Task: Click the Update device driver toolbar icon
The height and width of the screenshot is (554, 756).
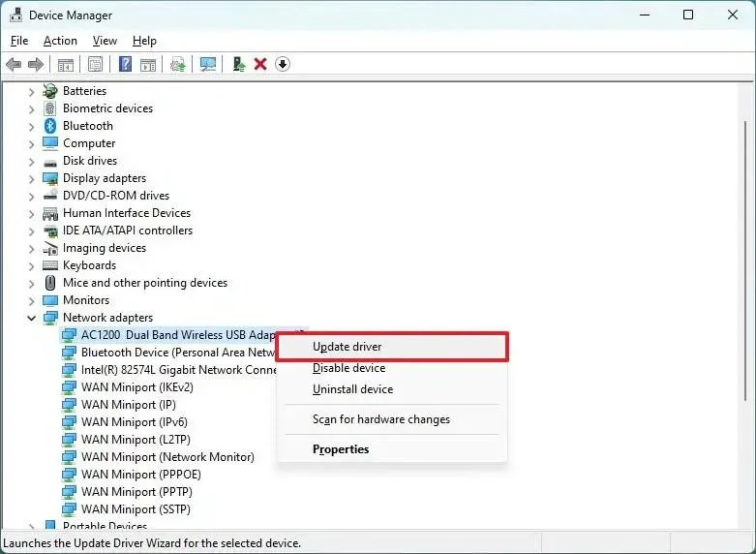Action: pyautogui.click(x=177, y=64)
